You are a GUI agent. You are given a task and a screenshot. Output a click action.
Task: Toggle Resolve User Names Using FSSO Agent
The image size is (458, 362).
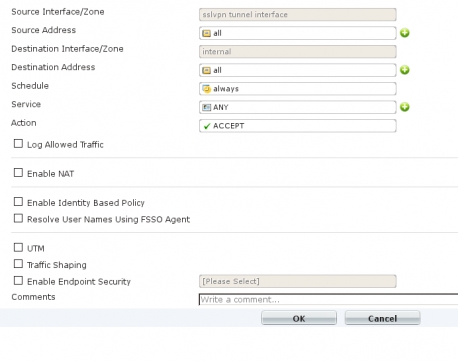(18, 218)
